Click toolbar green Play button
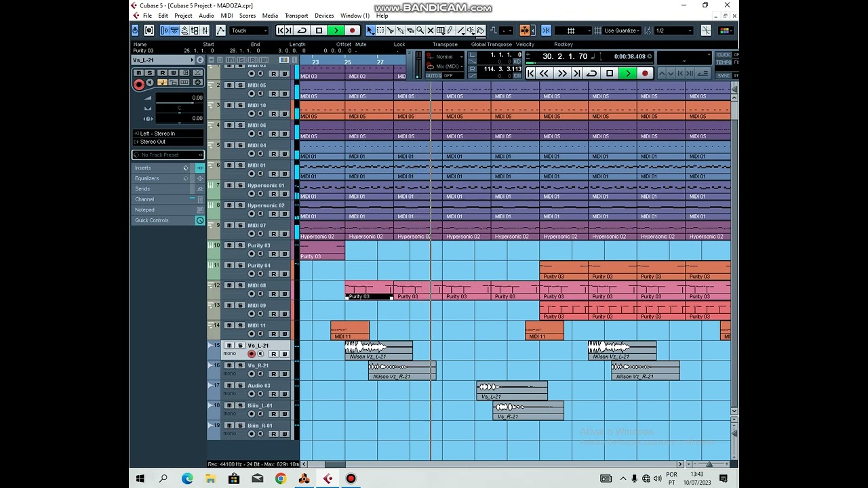The image size is (868, 488). click(x=336, y=30)
